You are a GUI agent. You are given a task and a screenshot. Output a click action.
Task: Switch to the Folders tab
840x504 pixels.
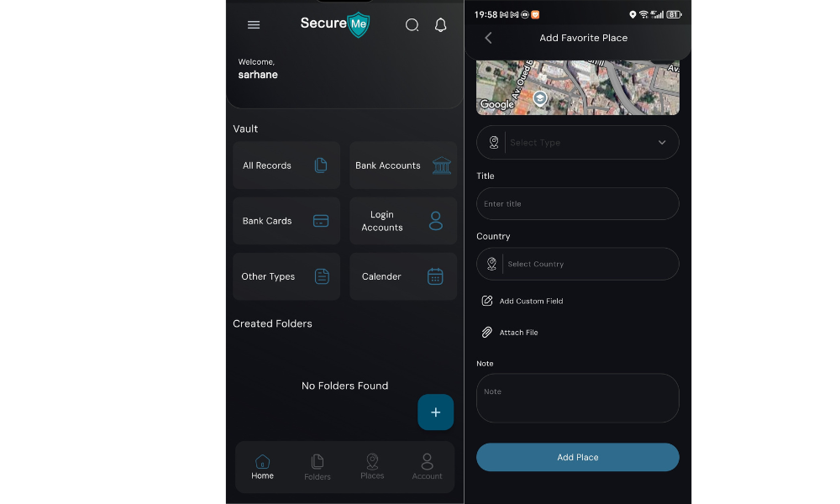pos(318,467)
